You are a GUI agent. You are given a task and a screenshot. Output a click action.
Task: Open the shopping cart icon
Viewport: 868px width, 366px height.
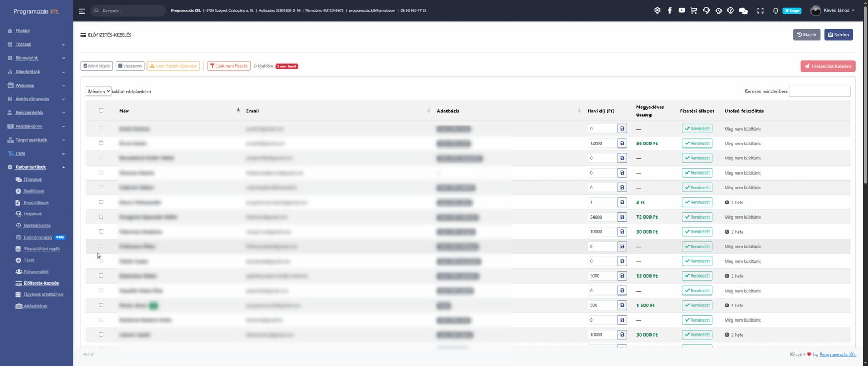(x=693, y=10)
